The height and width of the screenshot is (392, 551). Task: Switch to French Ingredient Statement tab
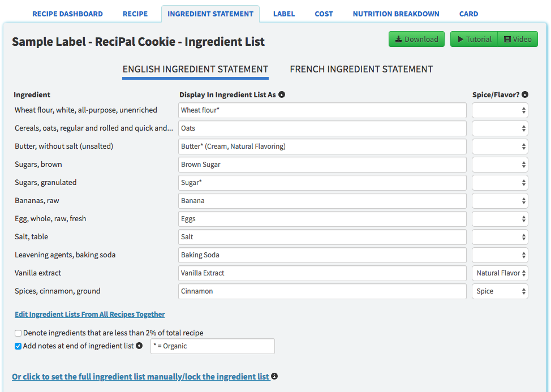(x=361, y=69)
